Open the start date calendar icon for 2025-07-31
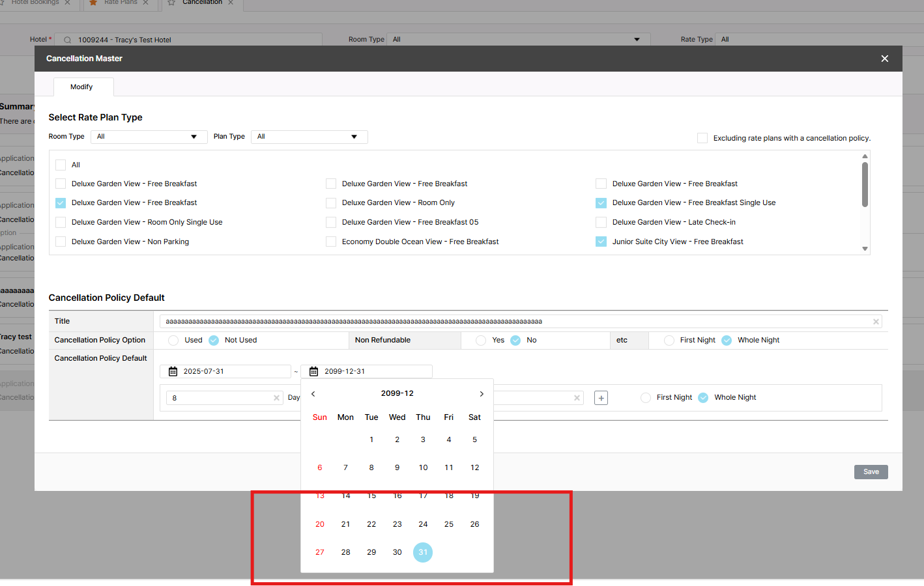The image size is (924, 586). tap(173, 371)
